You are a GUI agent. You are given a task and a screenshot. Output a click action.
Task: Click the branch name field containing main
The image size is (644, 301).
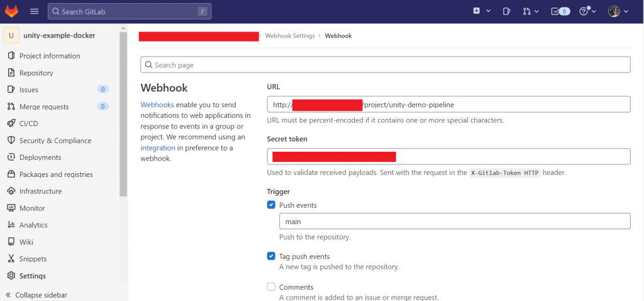tap(455, 221)
